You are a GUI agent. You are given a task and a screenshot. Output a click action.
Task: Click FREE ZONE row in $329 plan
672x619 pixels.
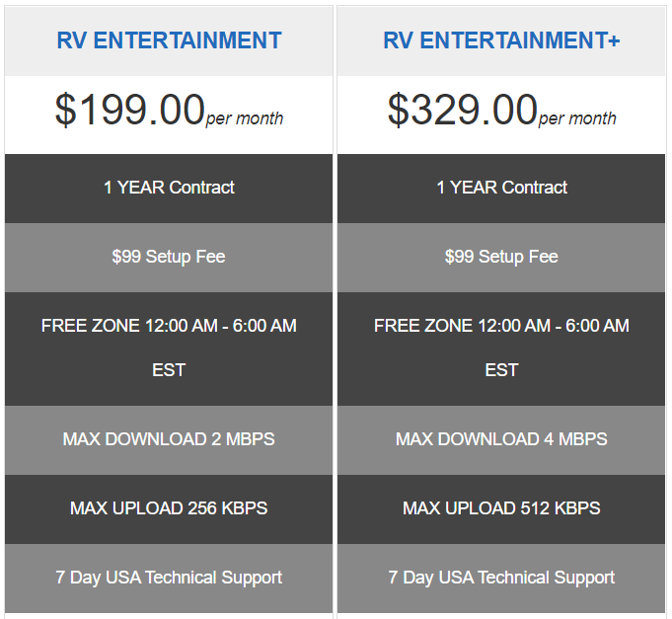(x=501, y=326)
